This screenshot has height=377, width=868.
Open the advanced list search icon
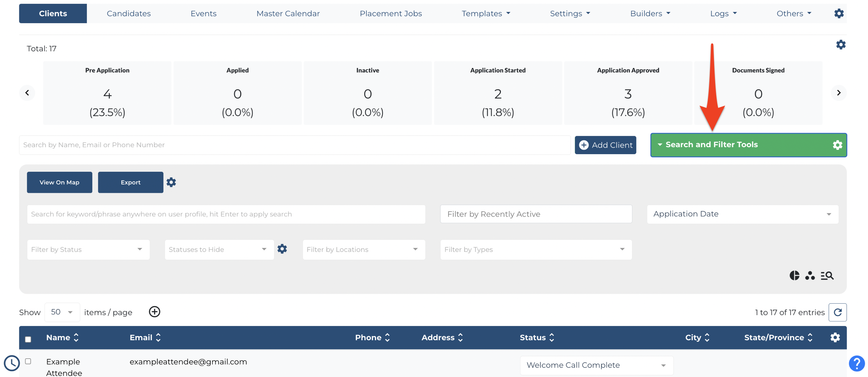pyautogui.click(x=827, y=275)
